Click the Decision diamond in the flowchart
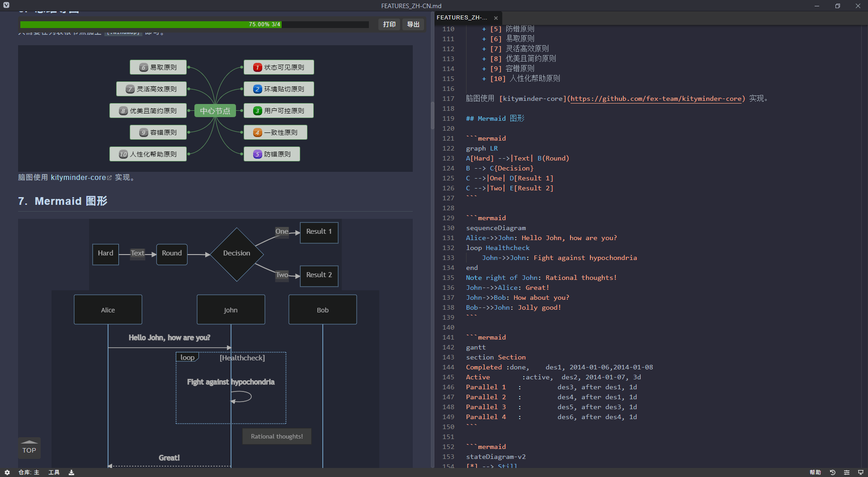Screen dimensions: 868x477 [x=236, y=254]
